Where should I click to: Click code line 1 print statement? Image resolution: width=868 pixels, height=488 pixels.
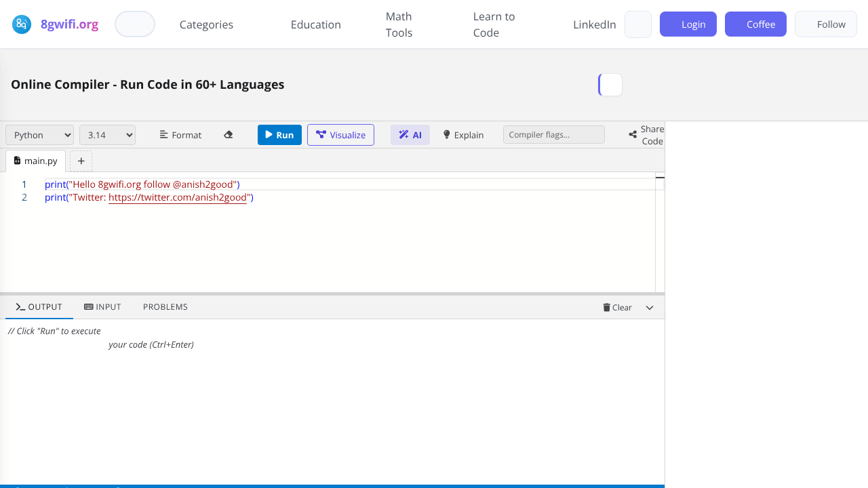pyautogui.click(x=142, y=184)
